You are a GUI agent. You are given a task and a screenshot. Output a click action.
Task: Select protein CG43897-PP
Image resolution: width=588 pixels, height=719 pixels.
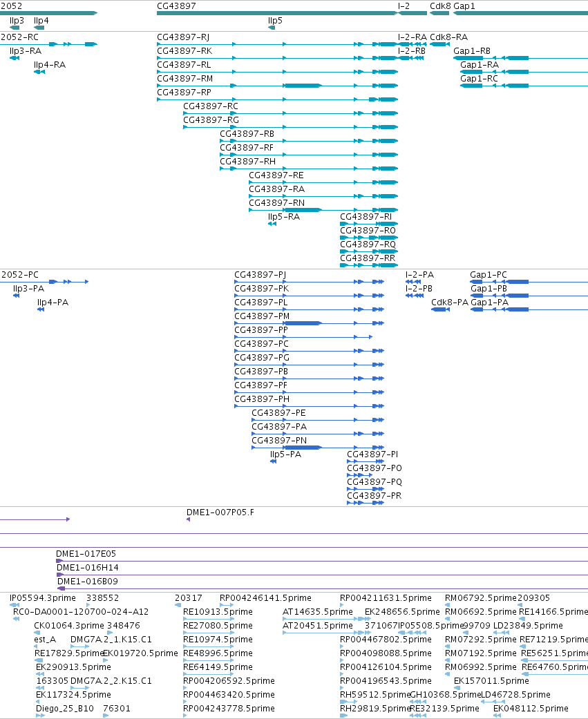point(303,337)
